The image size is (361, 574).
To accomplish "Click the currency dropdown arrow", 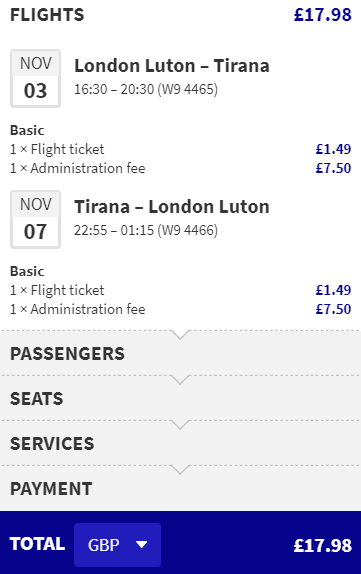I will (141, 545).
